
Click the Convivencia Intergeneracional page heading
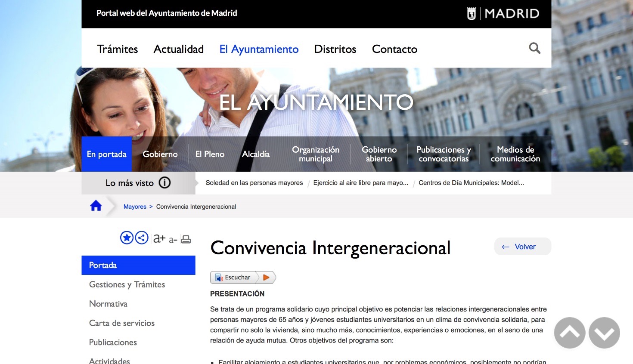click(330, 248)
